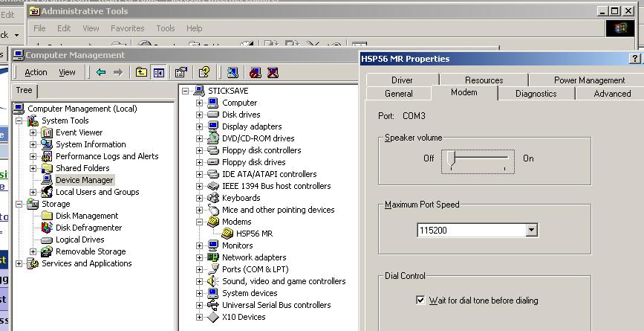Open the Maximum Port Speed dropdown
This screenshot has height=331, width=644.
tap(531, 231)
